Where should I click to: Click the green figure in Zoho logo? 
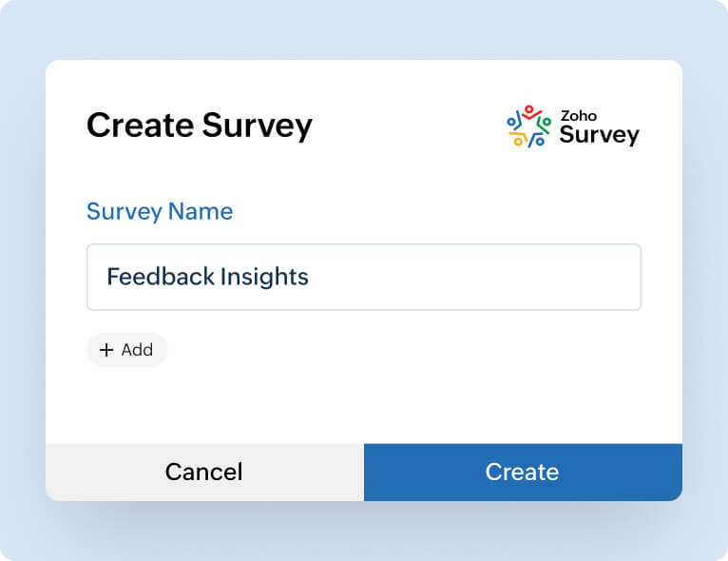point(544,123)
